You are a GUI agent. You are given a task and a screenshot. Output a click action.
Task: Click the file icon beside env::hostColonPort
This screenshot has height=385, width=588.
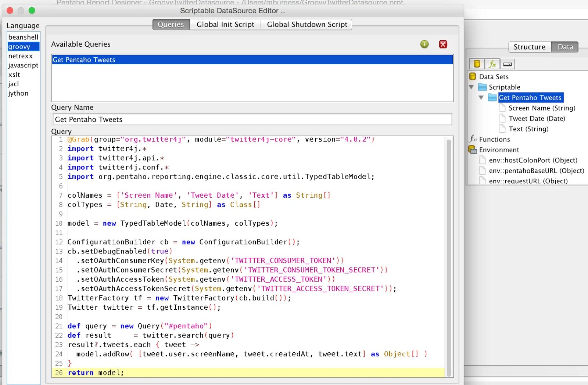(x=483, y=160)
